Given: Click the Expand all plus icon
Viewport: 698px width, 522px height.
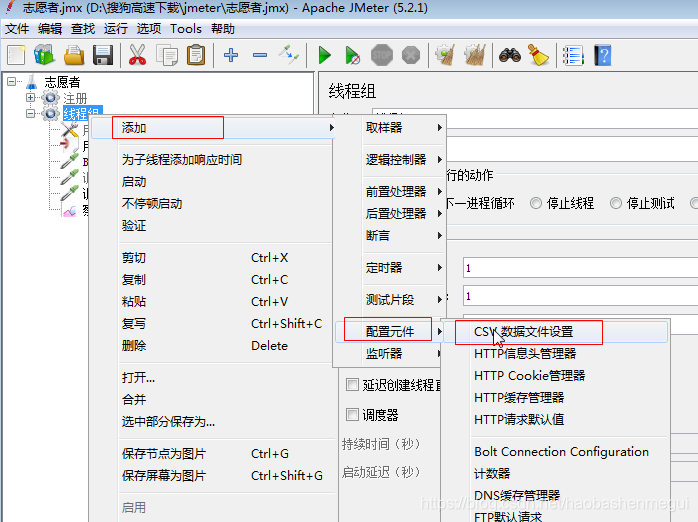Looking at the screenshot, I should 231,55.
